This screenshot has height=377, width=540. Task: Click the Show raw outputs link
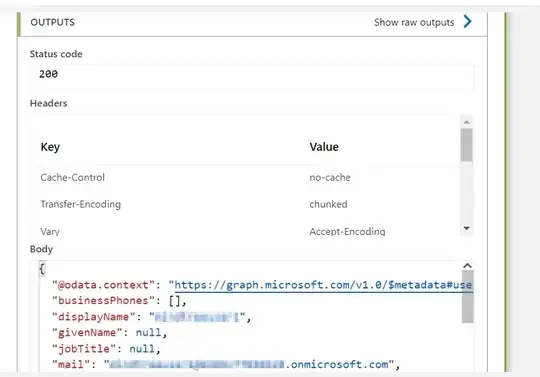tap(414, 22)
